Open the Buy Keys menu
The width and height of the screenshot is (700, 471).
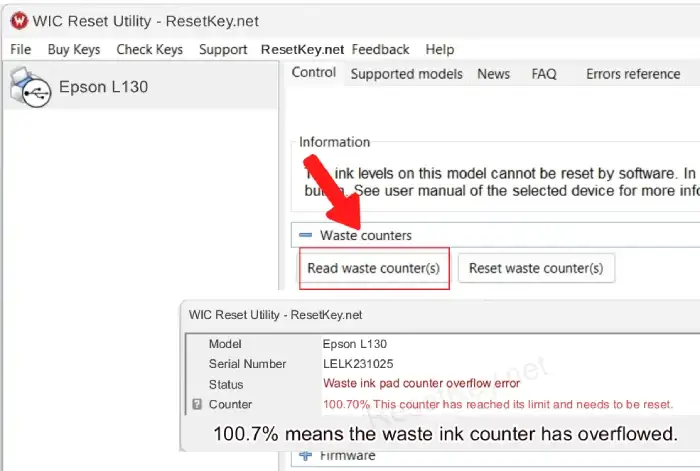click(x=73, y=49)
